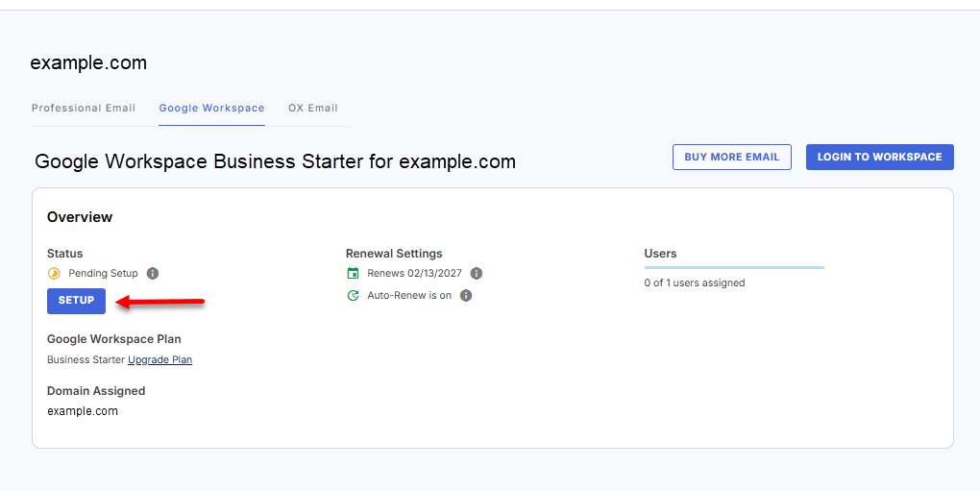Click the Overview section heading
This screenshot has width=980, height=491.
(80, 217)
